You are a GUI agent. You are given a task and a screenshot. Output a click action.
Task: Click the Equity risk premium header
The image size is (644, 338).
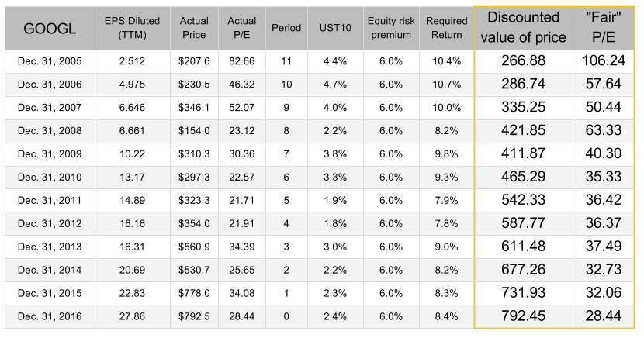point(392,29)
